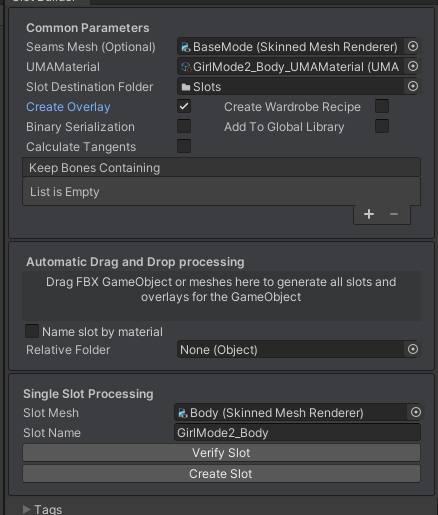Click the Add To Global Library label
This screenshot has width=438, height=515.
pos(284,127)
